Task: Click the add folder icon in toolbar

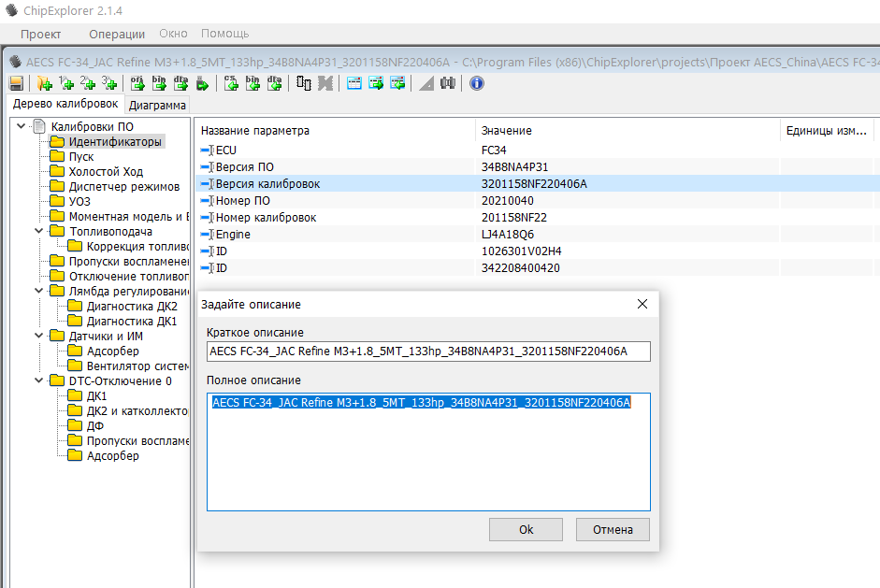Action: coord(43,83)
